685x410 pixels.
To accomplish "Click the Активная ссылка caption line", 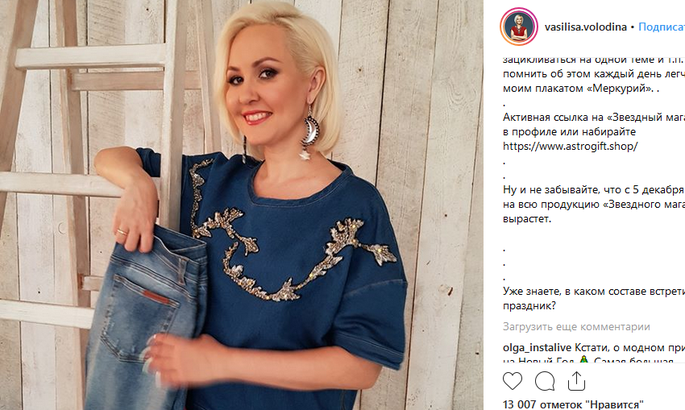I will [594, 117].
